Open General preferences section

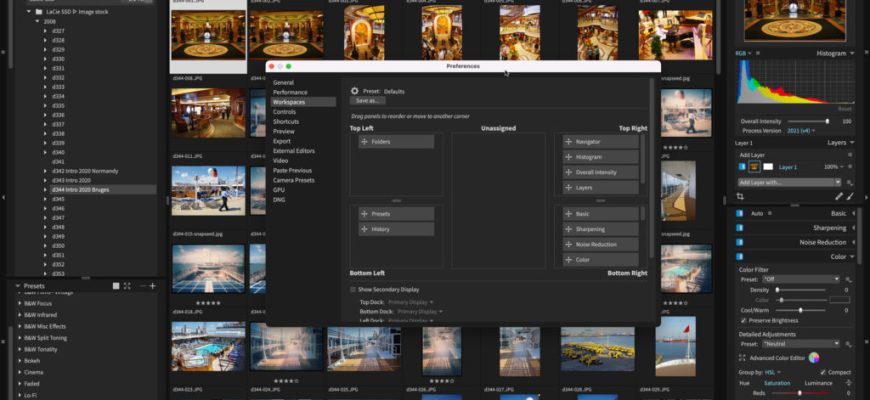[284, 83]
